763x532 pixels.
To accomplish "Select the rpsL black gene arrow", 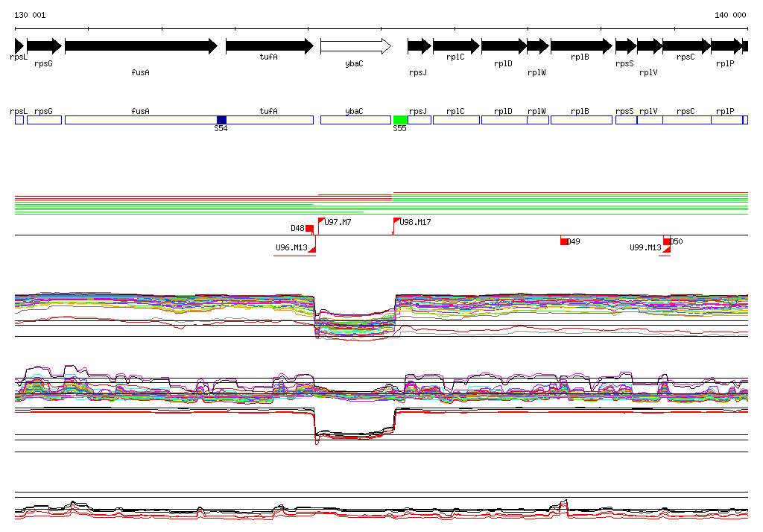I will 19,46.
